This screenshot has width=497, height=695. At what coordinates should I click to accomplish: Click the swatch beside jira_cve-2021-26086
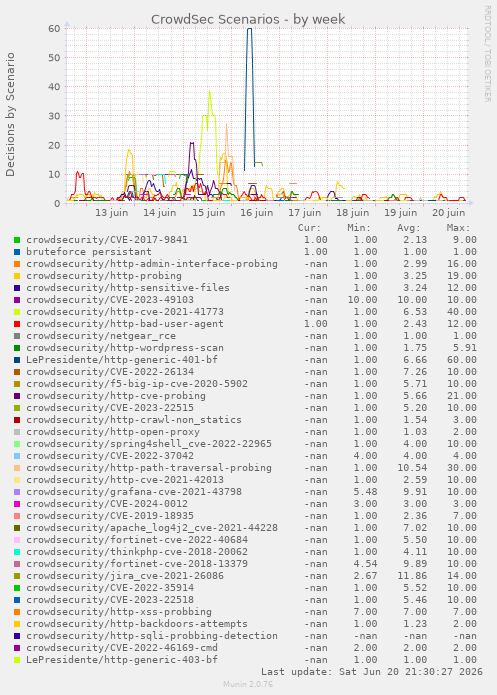(x=17, y=576)
